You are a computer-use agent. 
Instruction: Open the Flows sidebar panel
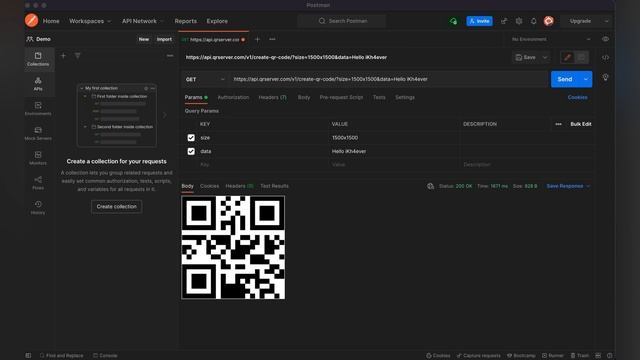pyautogui.click(x=38, y=183)
